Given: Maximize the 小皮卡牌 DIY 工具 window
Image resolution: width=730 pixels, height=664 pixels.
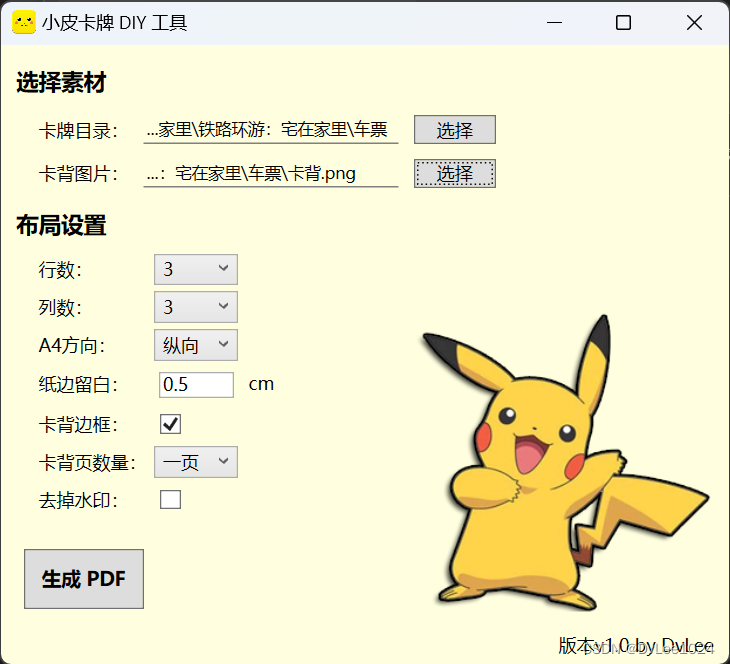Looking at the screenshot, I should [623, 22].
